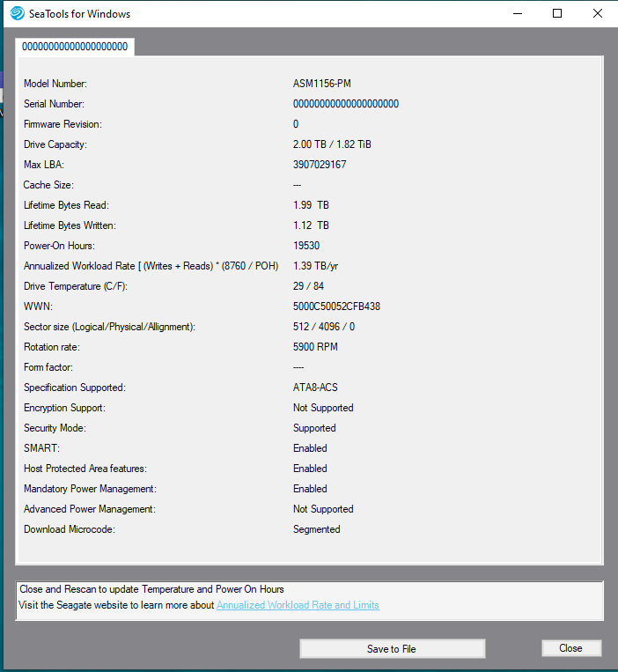The image size is (618, 672).
Task: Click the Annualized Workload Rate formula label
Action: pos(151,266)
